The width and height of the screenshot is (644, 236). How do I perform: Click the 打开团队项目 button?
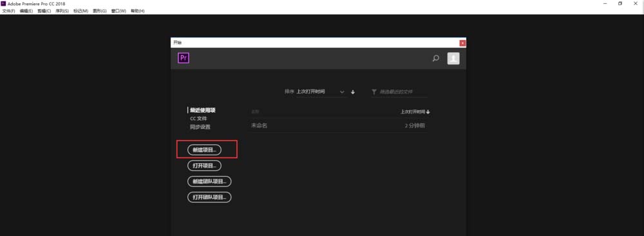(209, 197)
